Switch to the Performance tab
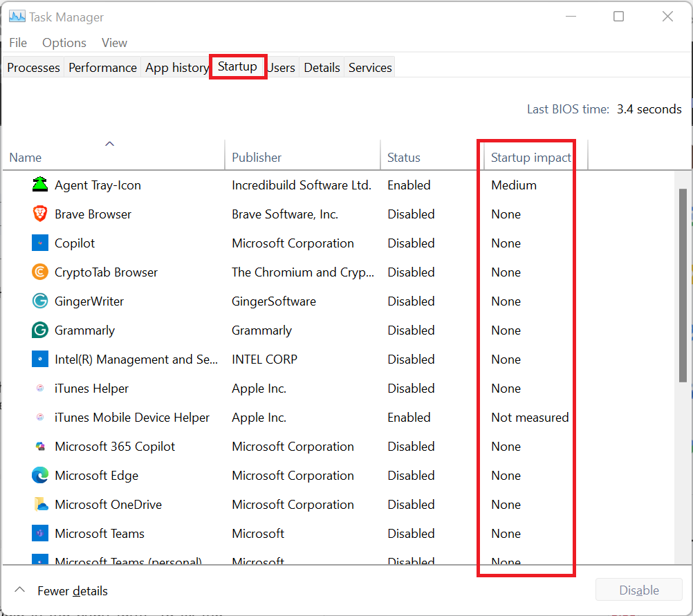 (x=102, y=68)
